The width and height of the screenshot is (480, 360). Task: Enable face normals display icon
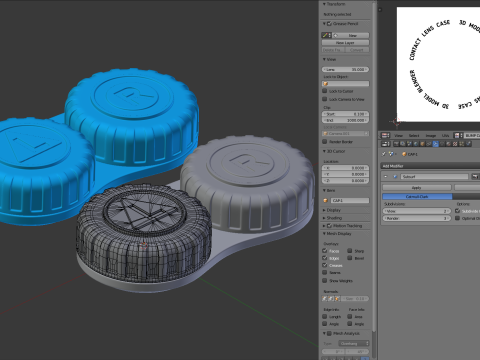[x=338, y=298]
